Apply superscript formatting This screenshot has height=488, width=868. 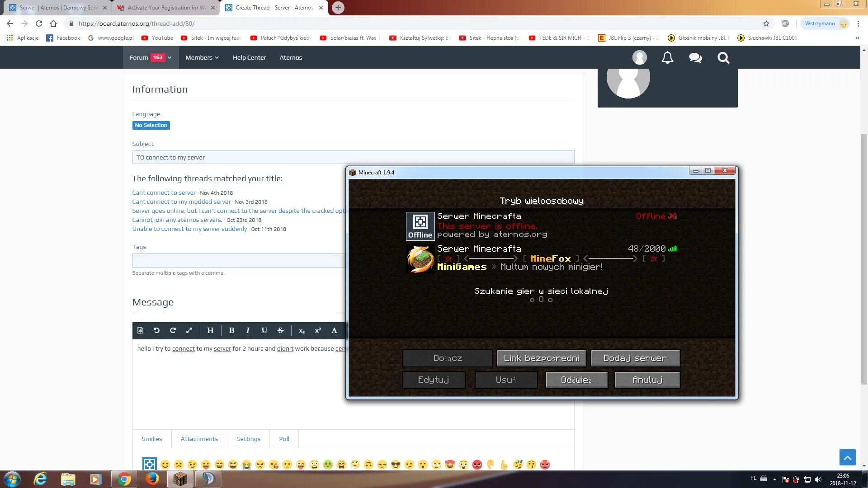pyautogui.click(x=318, y=330)
